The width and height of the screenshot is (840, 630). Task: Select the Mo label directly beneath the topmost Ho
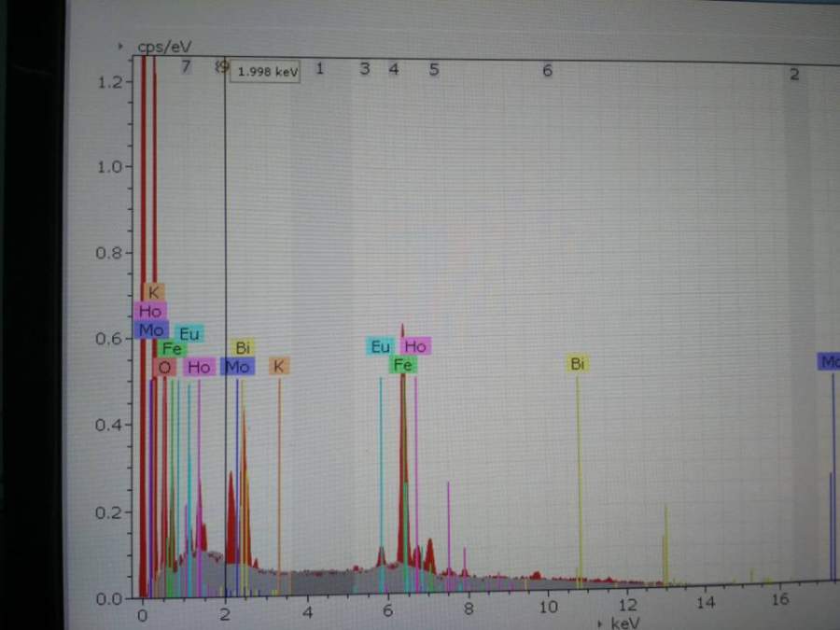(x=151, y=330)
